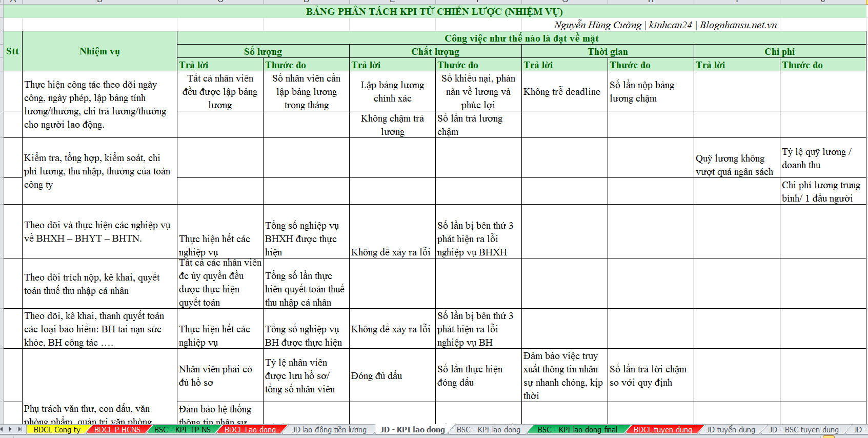Image resolution: width=868 pixels, height=438 pixels.
Task: Click the last sheet navigation arrow
Action: tap(21, 429)
